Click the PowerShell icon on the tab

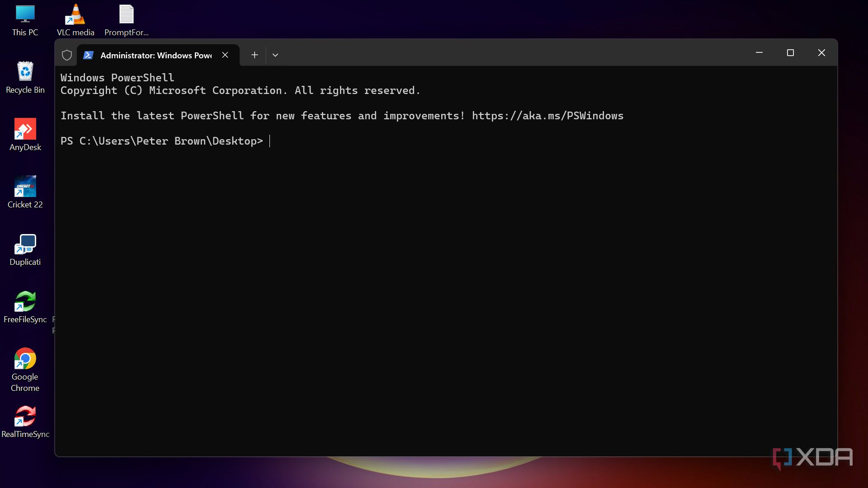(x=89, y=55)
